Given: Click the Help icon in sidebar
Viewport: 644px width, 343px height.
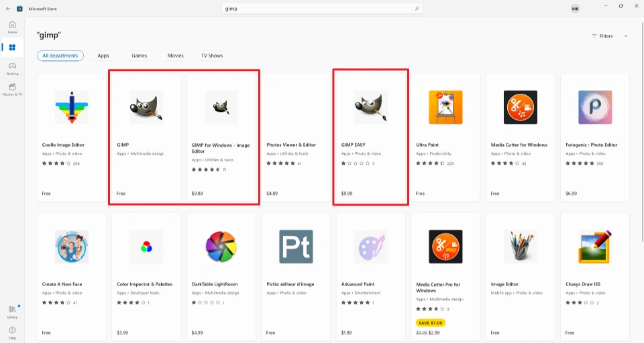Looking at the screenshot, I should tap(12, 332).
